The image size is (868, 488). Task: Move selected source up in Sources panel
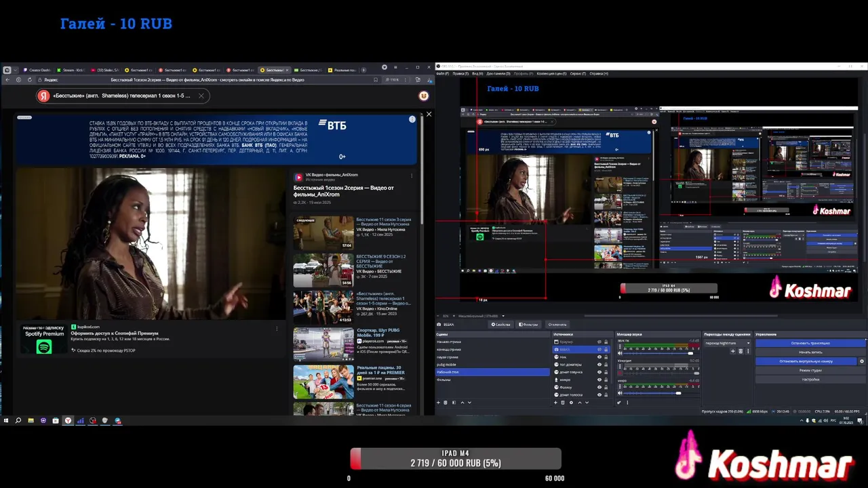pos(580,403)
